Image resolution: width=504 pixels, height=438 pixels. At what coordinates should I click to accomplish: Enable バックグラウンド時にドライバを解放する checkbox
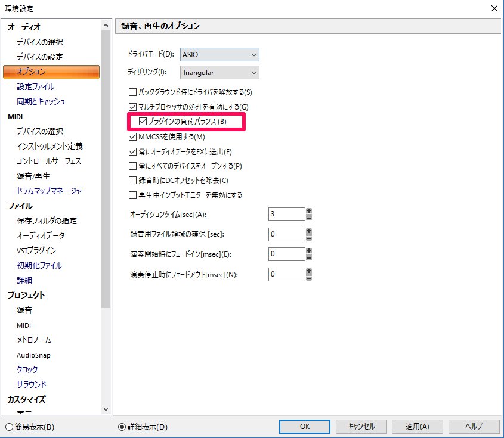133,92
